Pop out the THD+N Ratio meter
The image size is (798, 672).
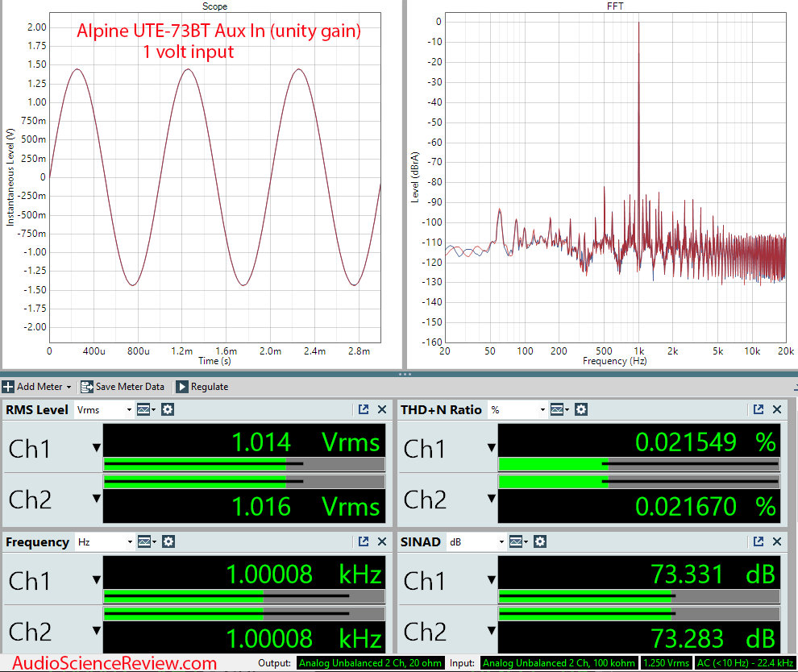759,409
